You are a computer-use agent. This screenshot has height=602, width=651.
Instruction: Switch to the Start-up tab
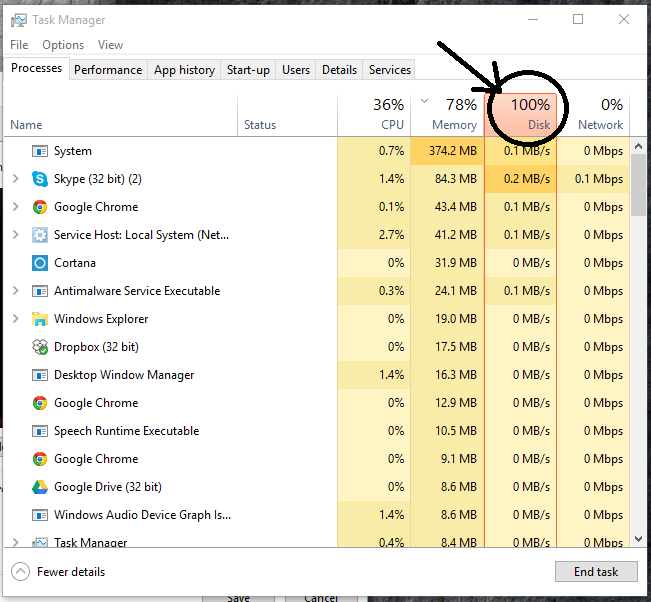248,70
